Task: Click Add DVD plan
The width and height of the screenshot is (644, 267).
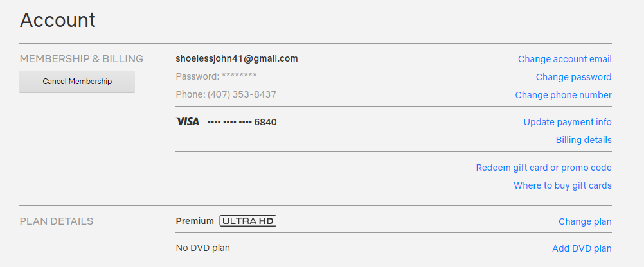Action: pyautogui.click(x=582, y=248)
